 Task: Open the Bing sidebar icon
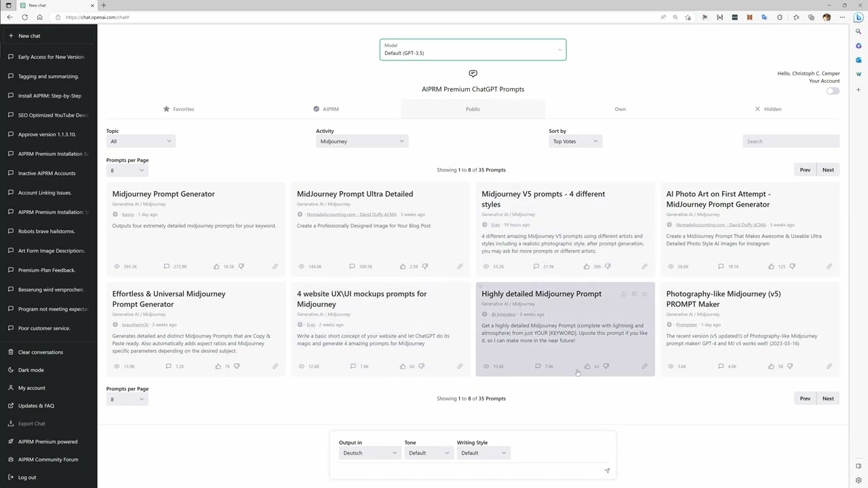858,17
